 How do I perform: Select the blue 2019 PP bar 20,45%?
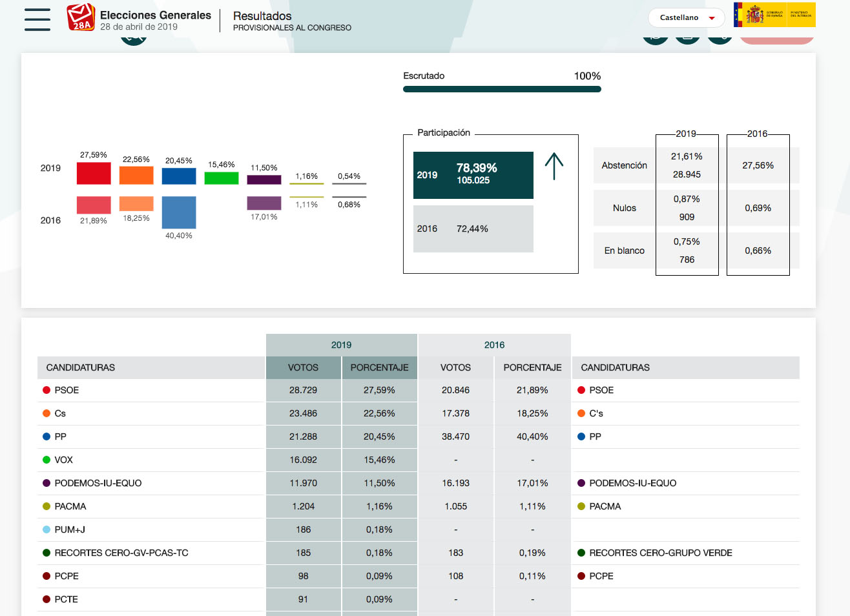click(x=179, y=176)
